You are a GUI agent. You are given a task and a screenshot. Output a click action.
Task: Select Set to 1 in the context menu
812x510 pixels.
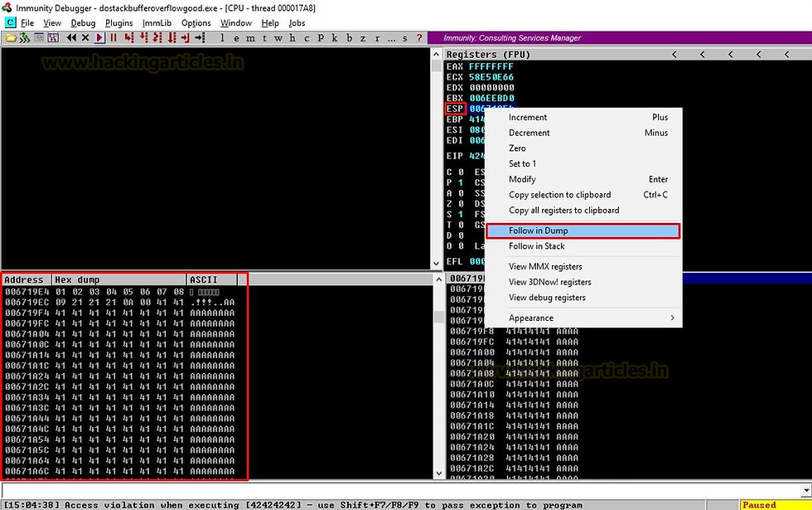tap(583, 164)
